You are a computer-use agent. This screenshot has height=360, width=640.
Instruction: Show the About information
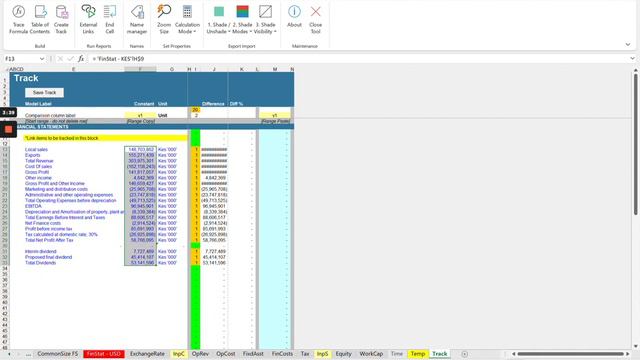294,16
